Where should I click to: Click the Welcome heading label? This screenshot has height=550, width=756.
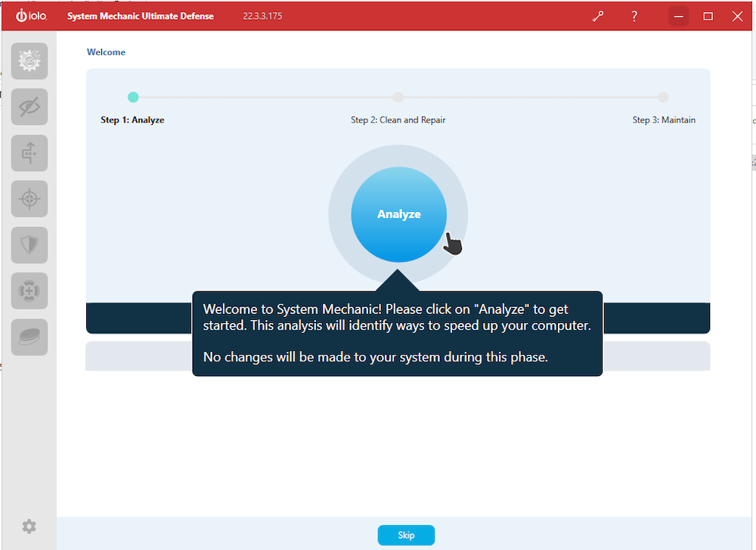point(106,52)
